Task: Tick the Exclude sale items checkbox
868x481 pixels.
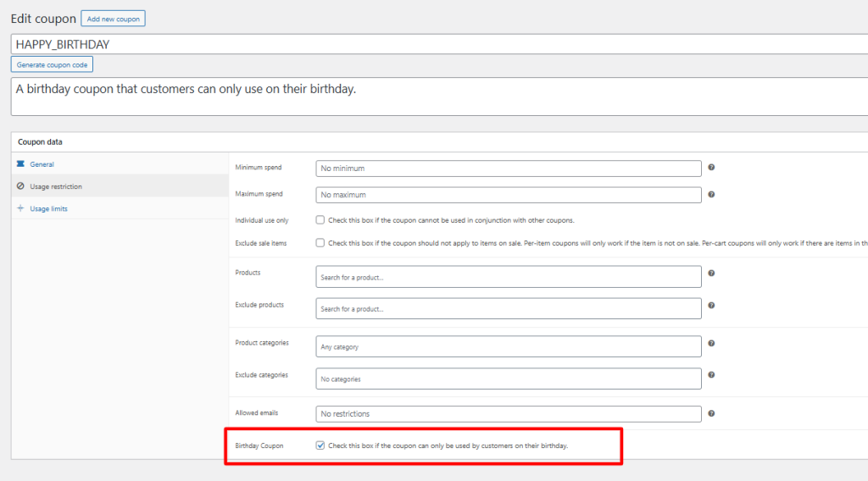Action: click(320, 243)
